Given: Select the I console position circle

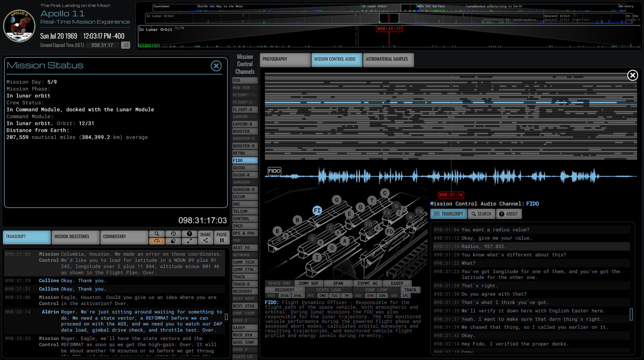Looking at the screenshot, I should (x=317, y=257).
